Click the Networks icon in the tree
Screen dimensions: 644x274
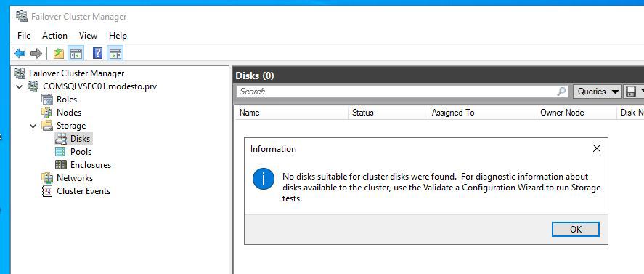47,178
